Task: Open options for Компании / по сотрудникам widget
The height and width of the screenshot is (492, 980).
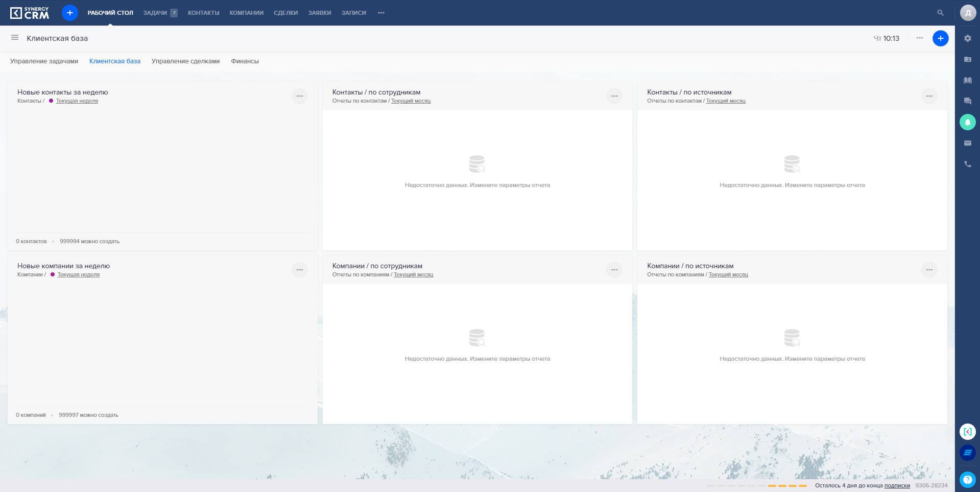Action: pos(614,270)
